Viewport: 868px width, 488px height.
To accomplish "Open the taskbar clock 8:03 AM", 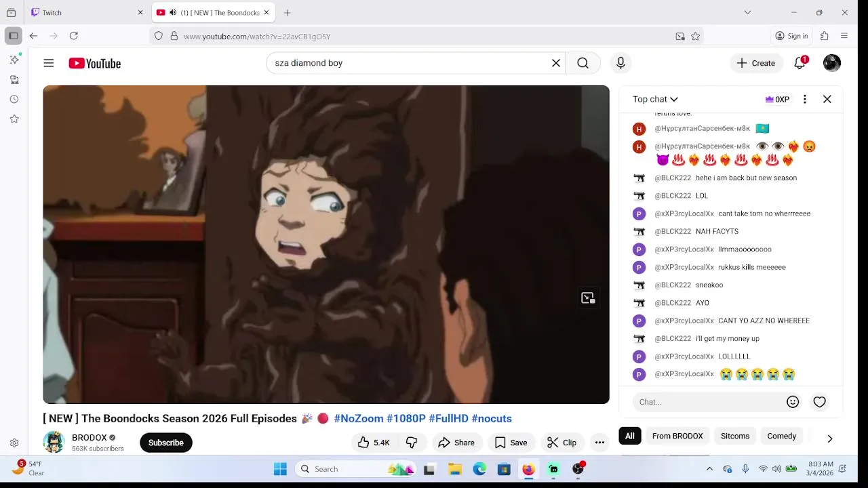I will click(821, 468).
